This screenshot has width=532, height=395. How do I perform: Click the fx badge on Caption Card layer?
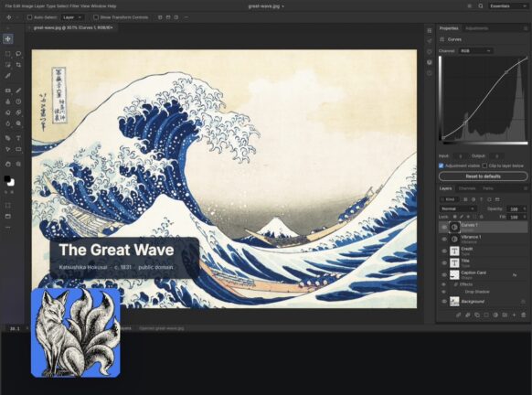[515, 275]
